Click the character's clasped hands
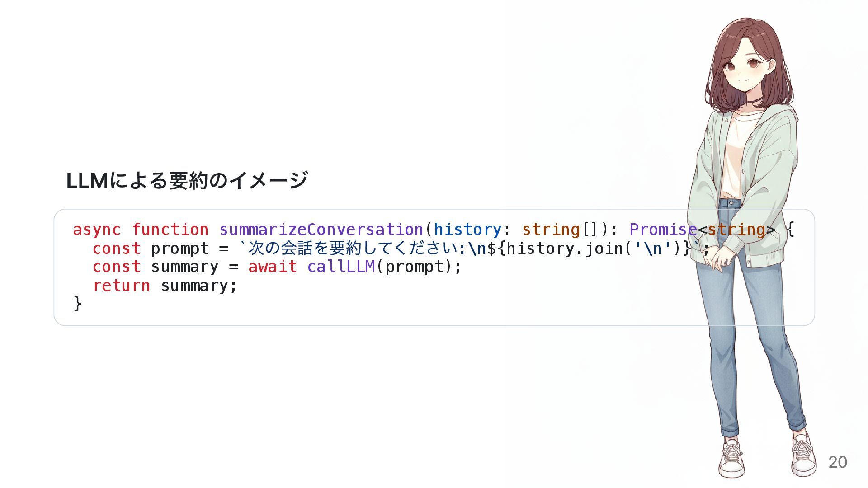 point(719,257)
